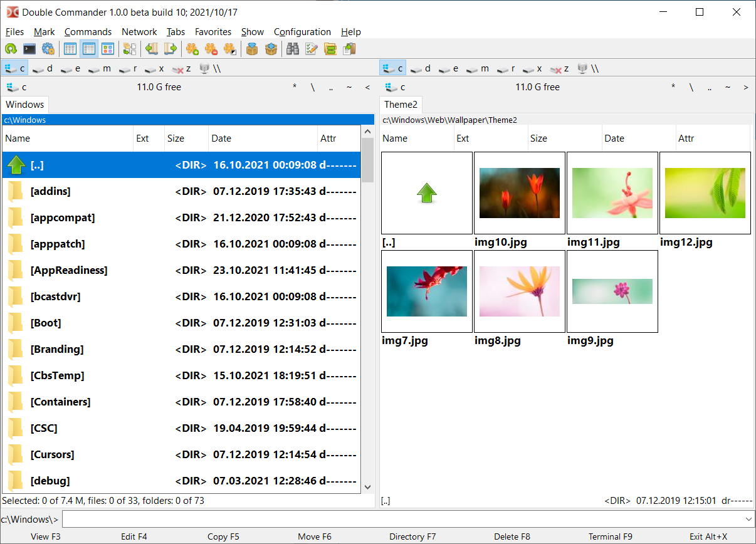Click the binoculars Search icon
756x544 pixels.
(x=292, y=49)
